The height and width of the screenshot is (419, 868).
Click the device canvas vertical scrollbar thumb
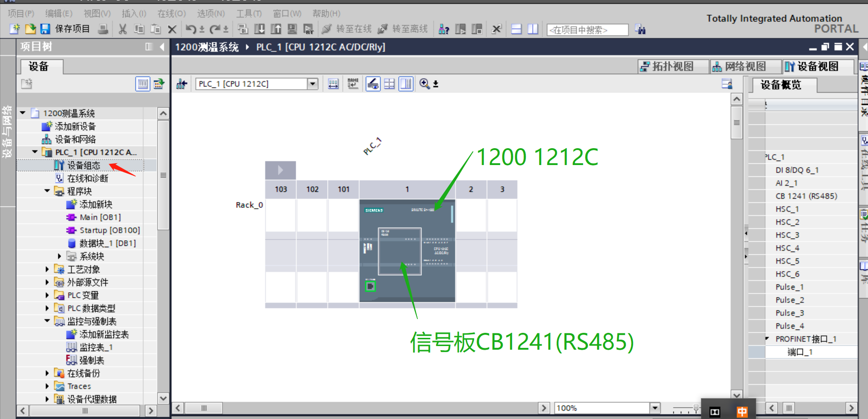tap(736, 122)
